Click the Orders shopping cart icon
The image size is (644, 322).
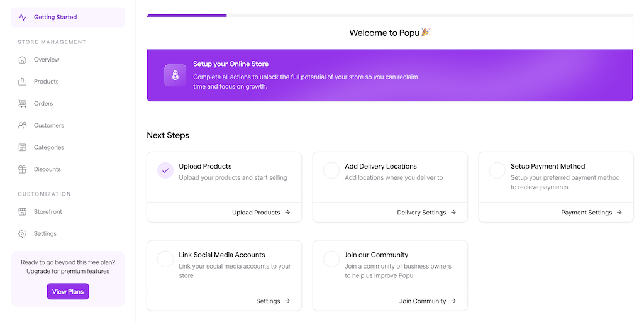(23, 104)
